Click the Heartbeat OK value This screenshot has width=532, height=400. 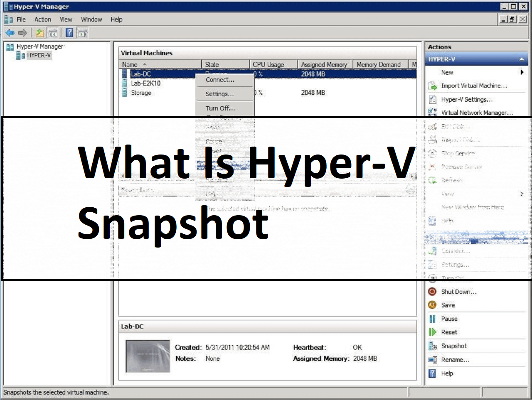357,347
